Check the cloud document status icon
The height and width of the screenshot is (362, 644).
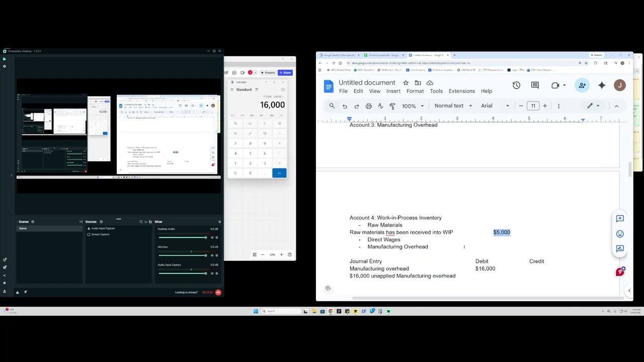pyautogui.click(x=430, y=82)
